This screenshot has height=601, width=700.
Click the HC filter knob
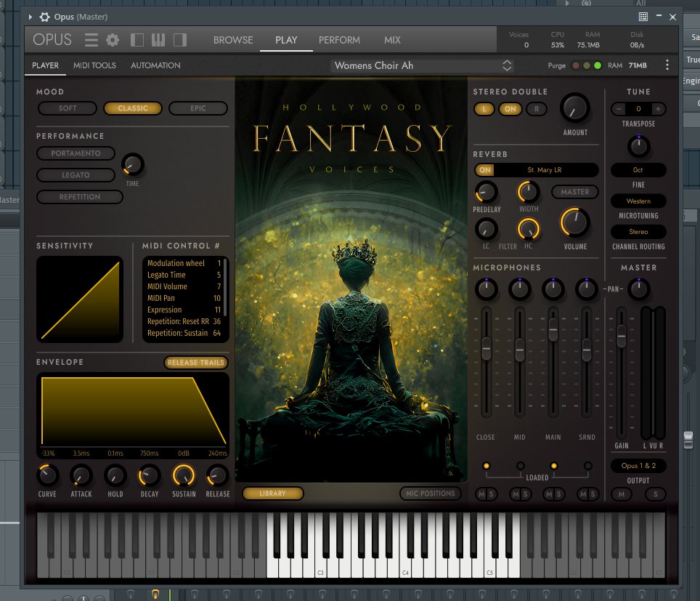pos(528,229)
